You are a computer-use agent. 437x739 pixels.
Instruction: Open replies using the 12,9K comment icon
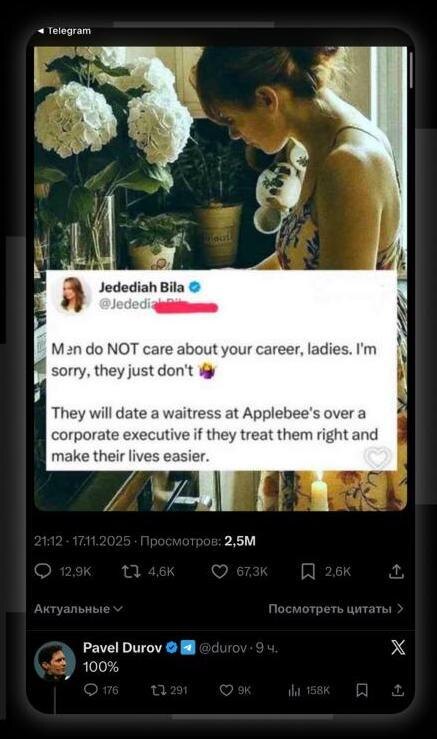(x=43, y=571)
